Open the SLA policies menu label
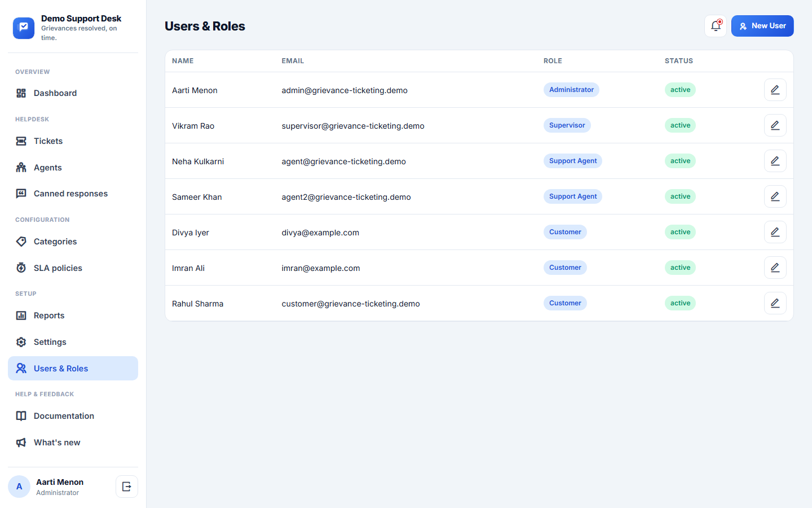 point(58,268)
